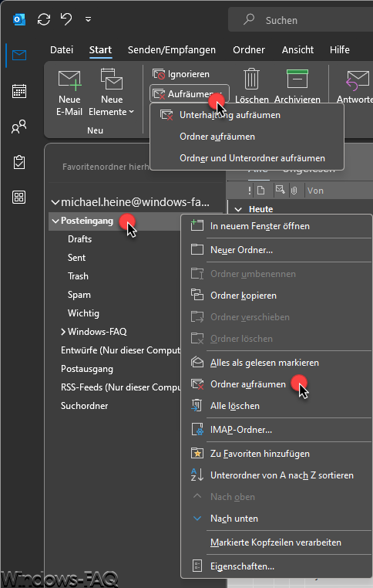Screen dimensions: 373x588
Task: Collapse the Posteingang folder chevron
Action: pos(55,221)
